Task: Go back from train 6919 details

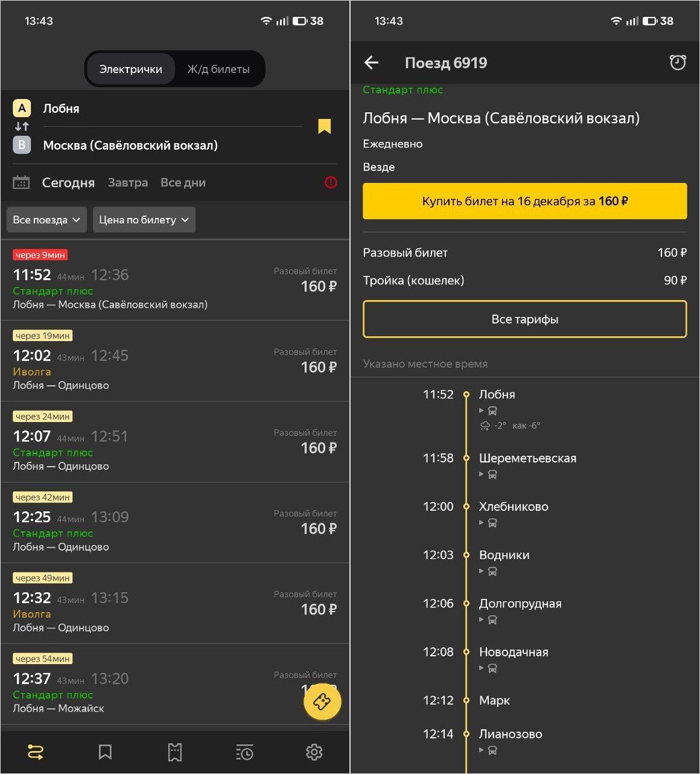Action: click(372, 63)
